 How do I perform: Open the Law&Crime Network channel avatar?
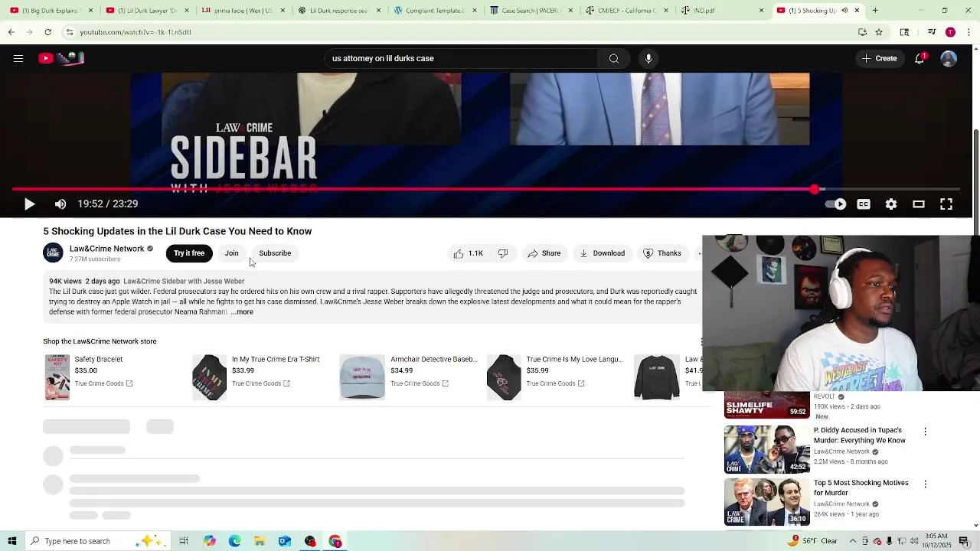pos(53,253)
